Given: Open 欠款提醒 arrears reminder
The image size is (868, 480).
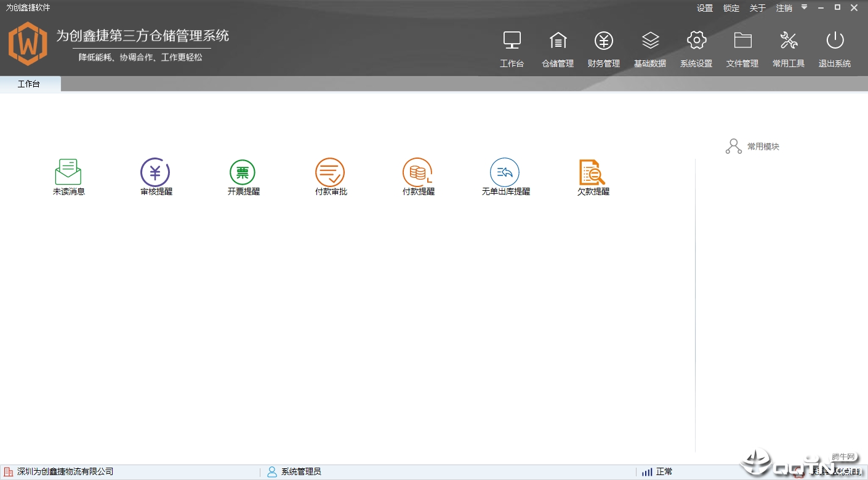Looking at the screenshot, I should click(593, 178).
